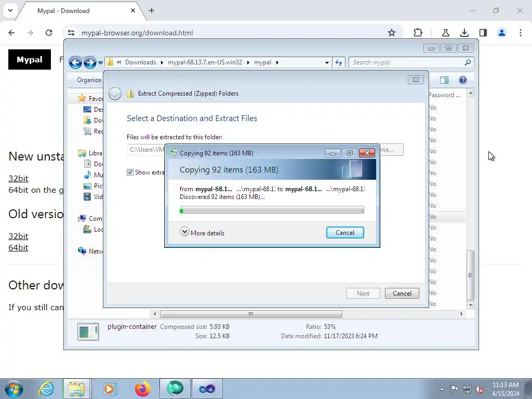Click the copy progress bar
532x399 pixels.
[x=272, y=210]
